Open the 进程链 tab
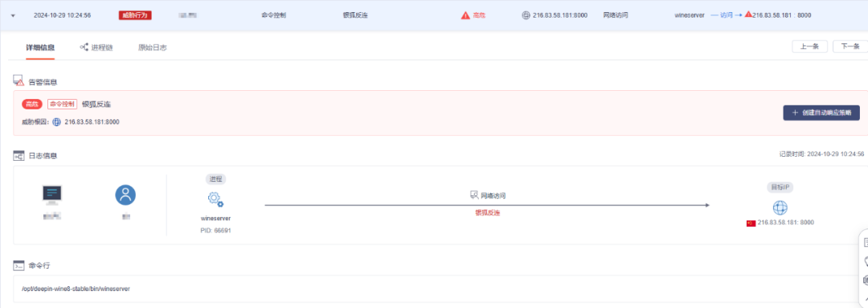 coord(97,47)
